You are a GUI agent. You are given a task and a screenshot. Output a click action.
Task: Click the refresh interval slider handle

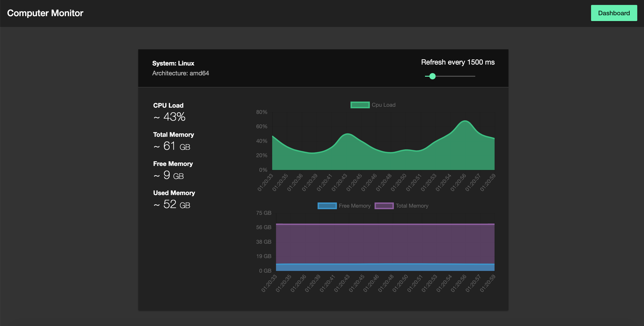(432, 76)
